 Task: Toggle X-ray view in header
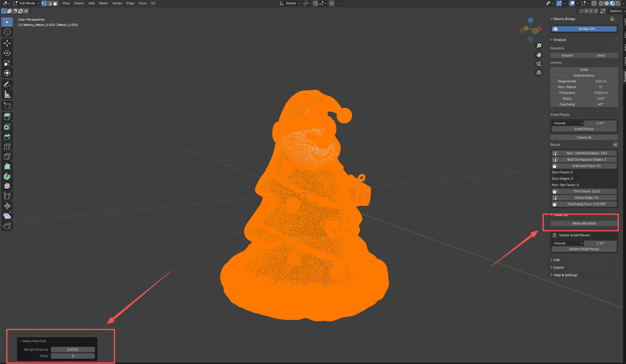(x=594, y=3)
